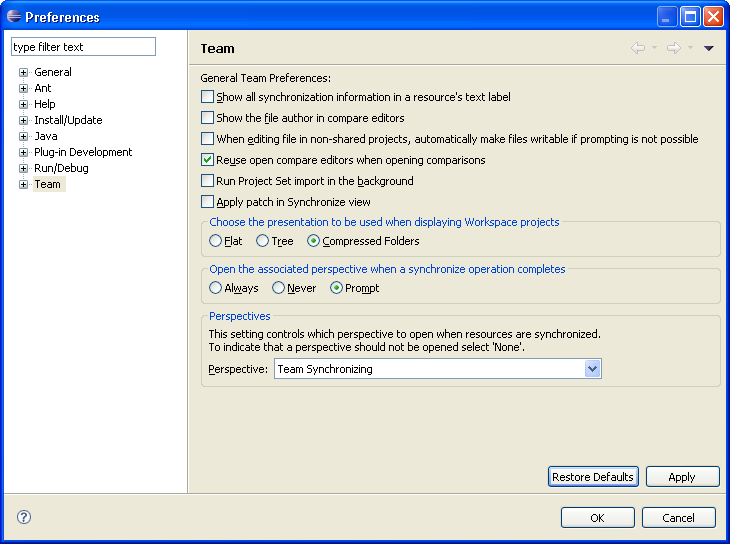
Task: Minimize the Preferences window
Action: click(667, 17)
